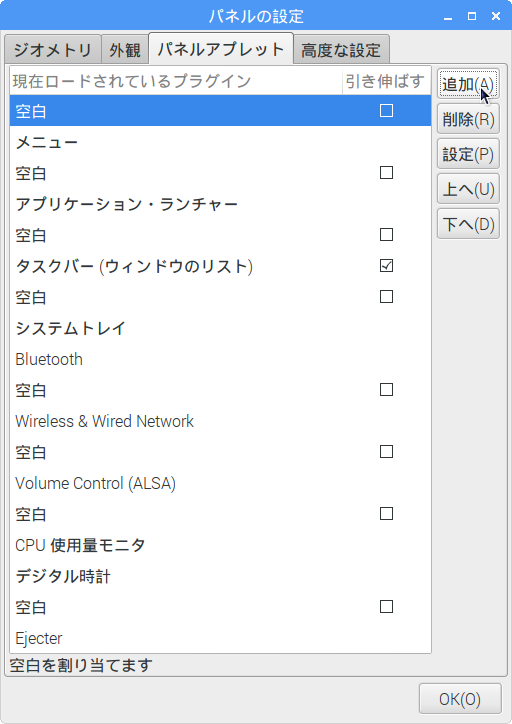Move plugin down with 下へ(D)
The width and height of the screenshot is (512, 724).
point(468,224)
